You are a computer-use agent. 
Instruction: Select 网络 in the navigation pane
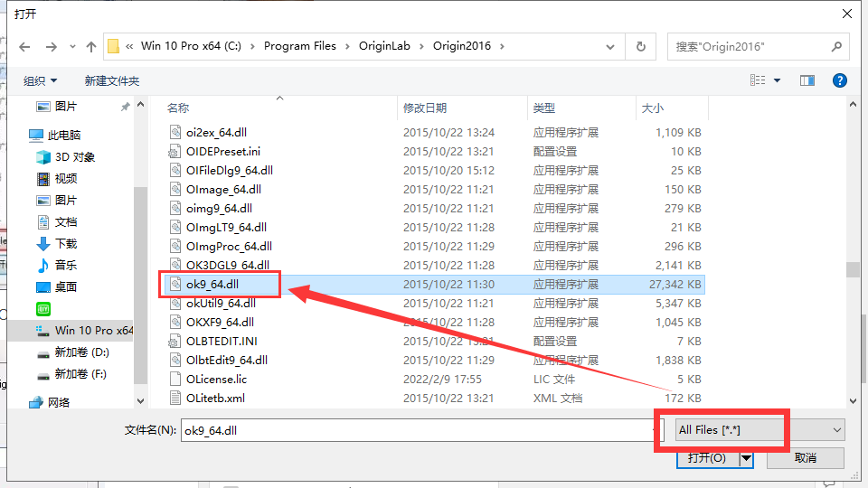coord(59,403)
